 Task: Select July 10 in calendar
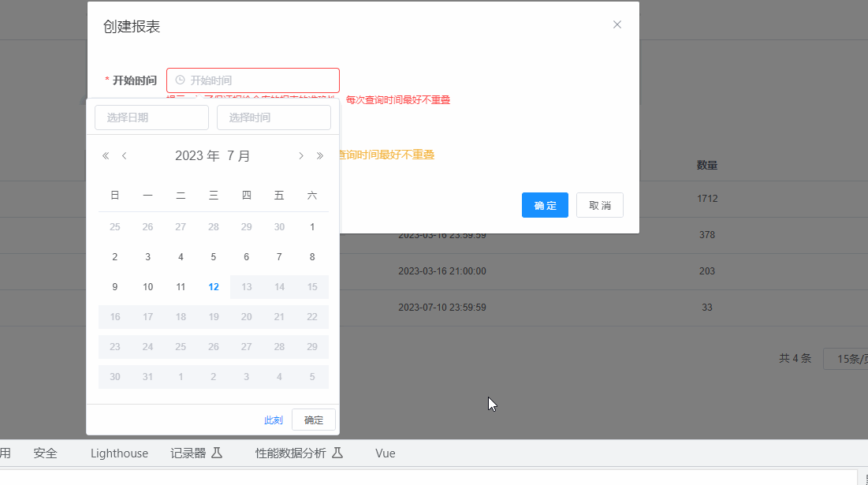147,287
